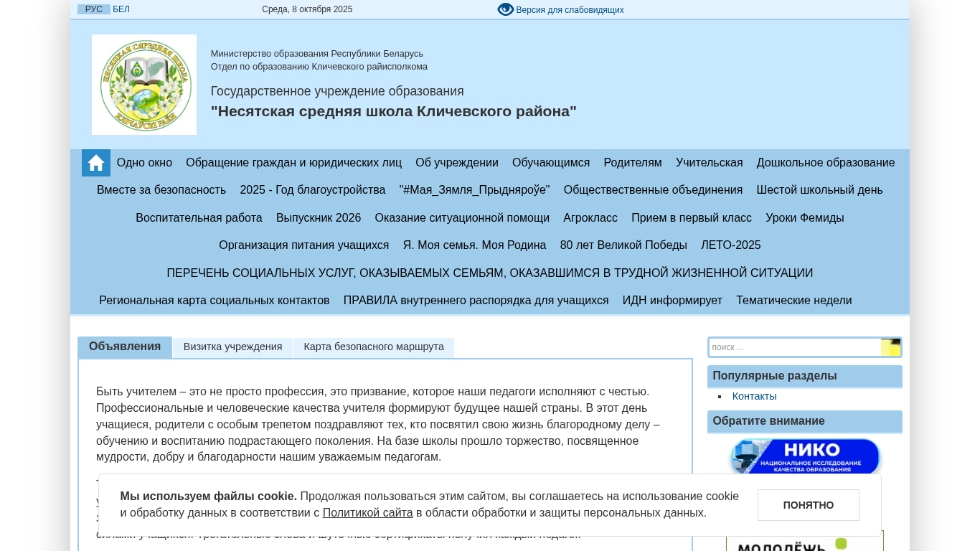Screen dimensions: 980x551
Task: Open Общественные объединения menu item
Action: 654,190
